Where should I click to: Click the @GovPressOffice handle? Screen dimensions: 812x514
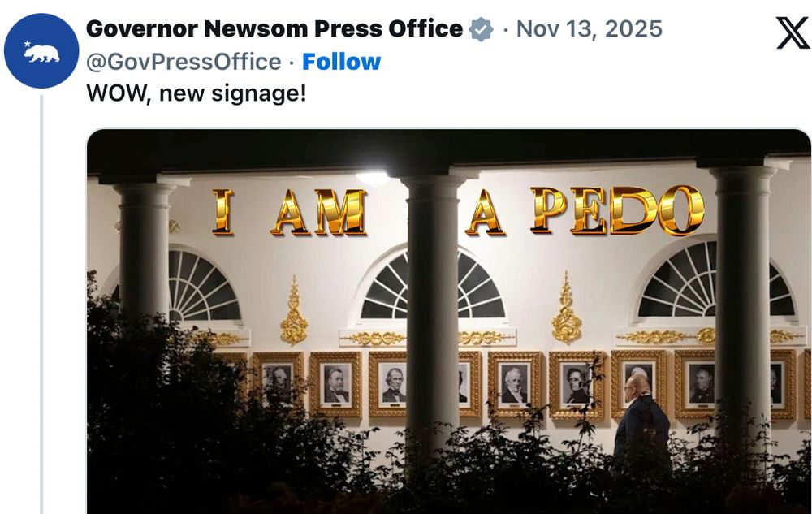pos(184,62)
